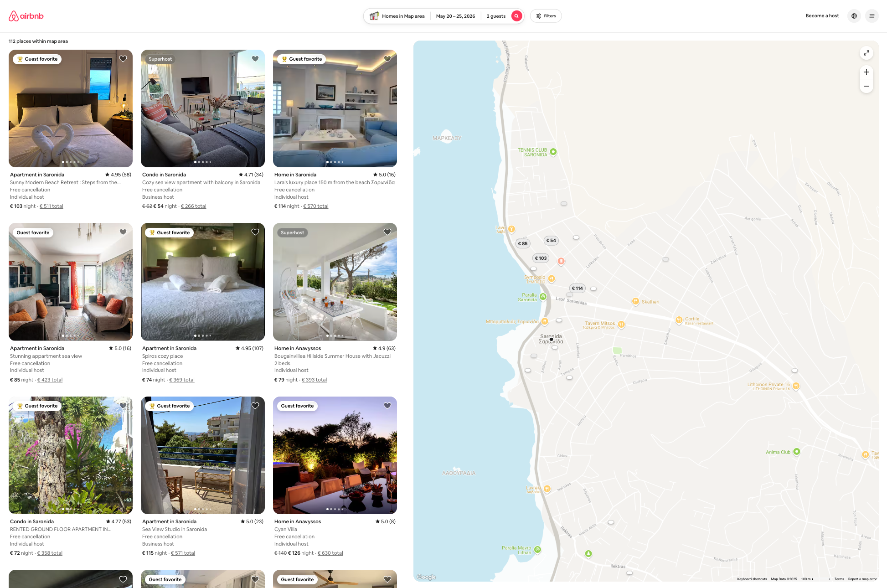Select Homes in Map area search field

click(397, 16)
